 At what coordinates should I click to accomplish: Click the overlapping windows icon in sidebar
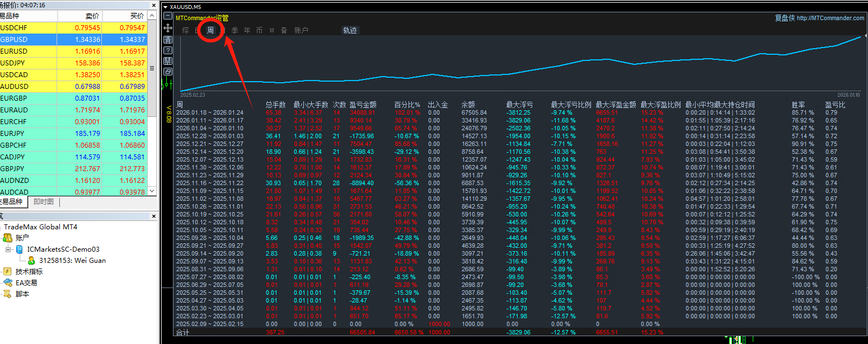click(168, 72)
